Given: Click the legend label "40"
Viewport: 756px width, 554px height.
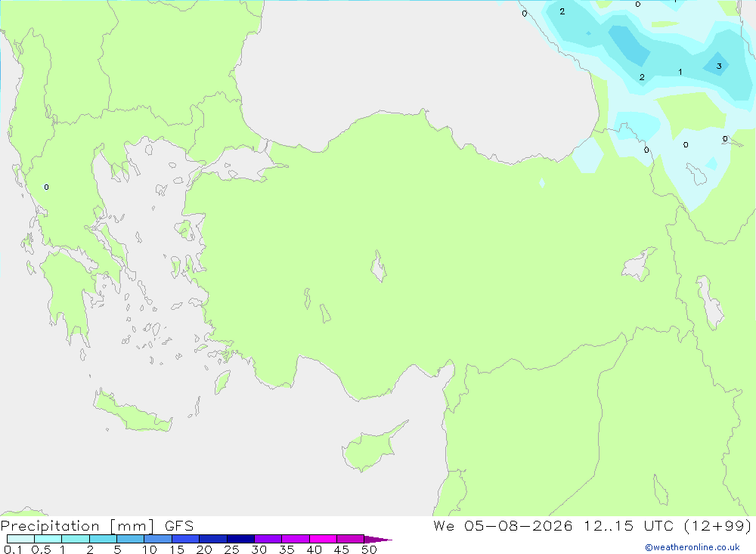Looking at the screenshot, I should coord(314,549).
